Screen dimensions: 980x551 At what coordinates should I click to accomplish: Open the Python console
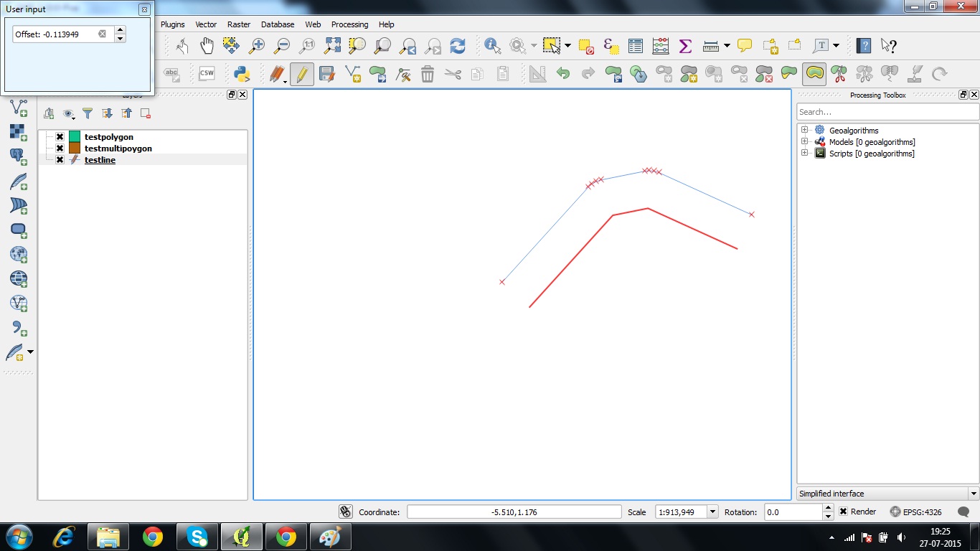241,73
